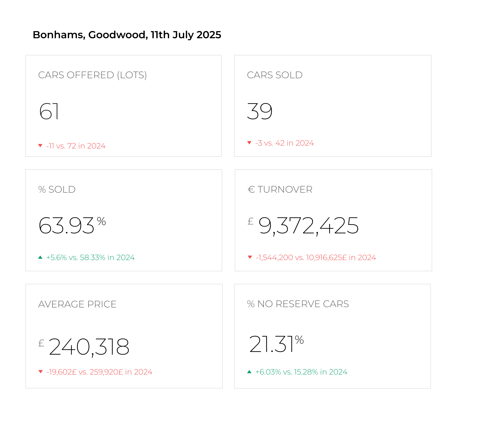The image size is (504, 433).
Task: Click the '% NO RESERVE CARS' label
Action: point(298,304)
